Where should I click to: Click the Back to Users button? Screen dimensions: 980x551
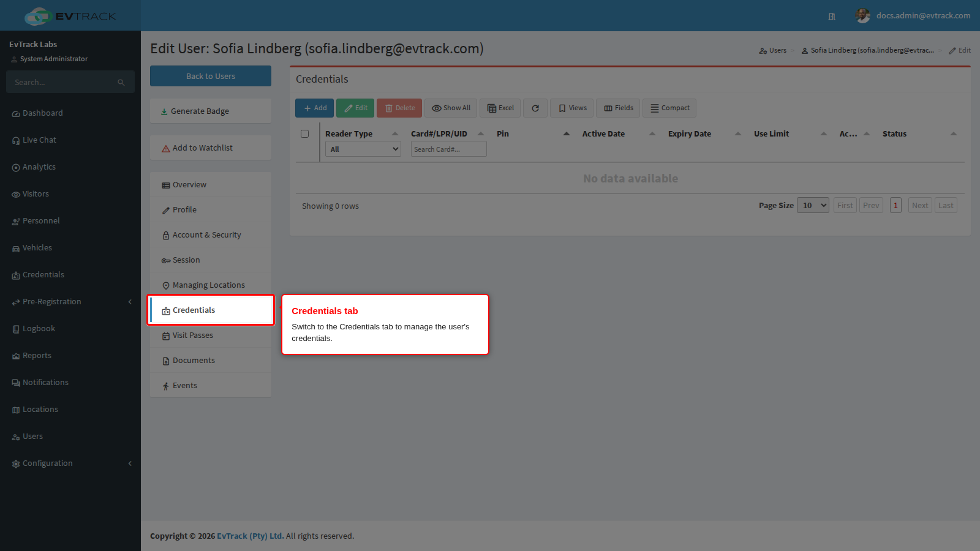pos(211,77)
